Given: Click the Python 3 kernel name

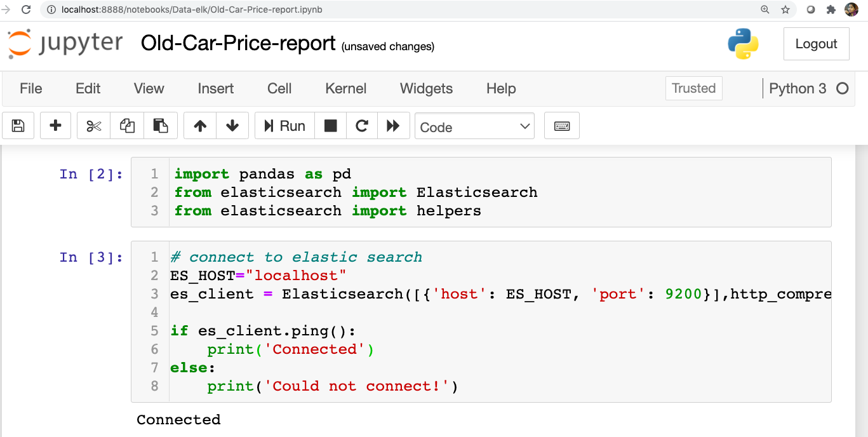Looking at the screenshot, I should point(798,88).
